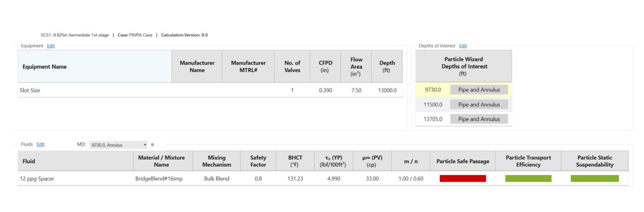Screen dimensions: 644x212
Task: Click Pipe and Annulus button for 9730.0
Action: pyautogui.click(x=479, y=90)
